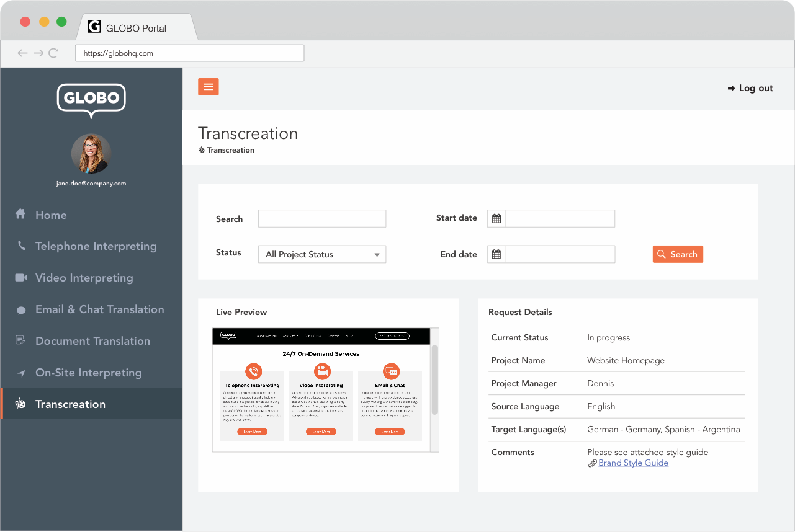Click the Source Language value English
Viewport: 795px width, 532px height.
pyautogui.click(x=601, y=407)
